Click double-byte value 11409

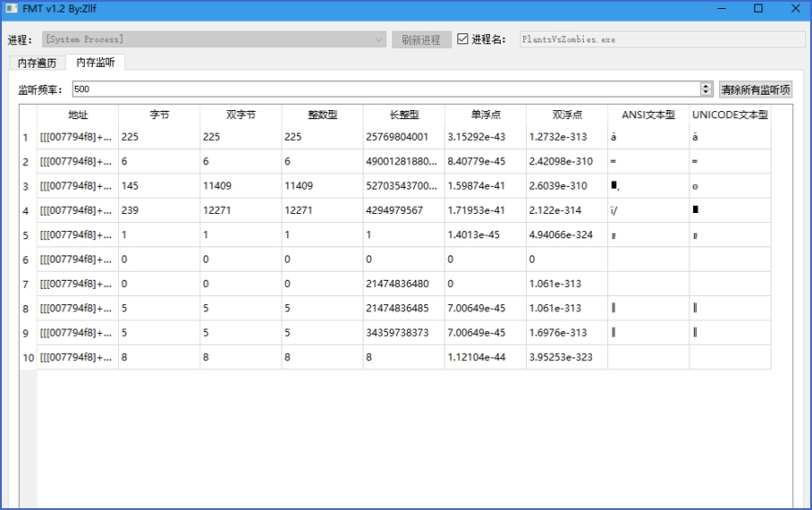click(241, 186)
